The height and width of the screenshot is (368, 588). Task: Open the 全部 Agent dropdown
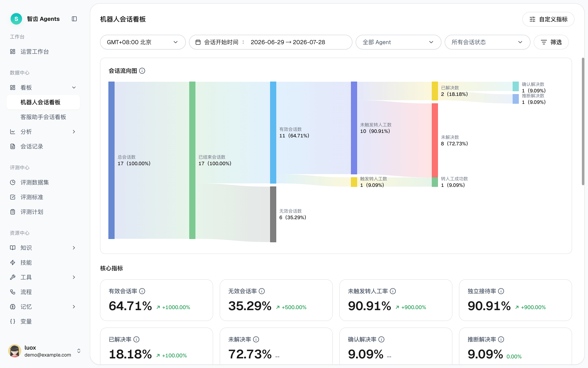pyautogui.click(x=398, y=42)
